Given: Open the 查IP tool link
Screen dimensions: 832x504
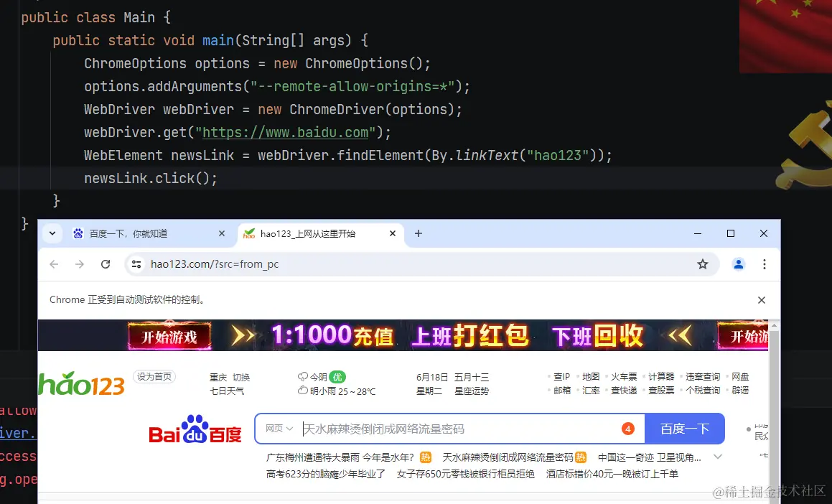Looking at the screenshot, I should 561,377.
